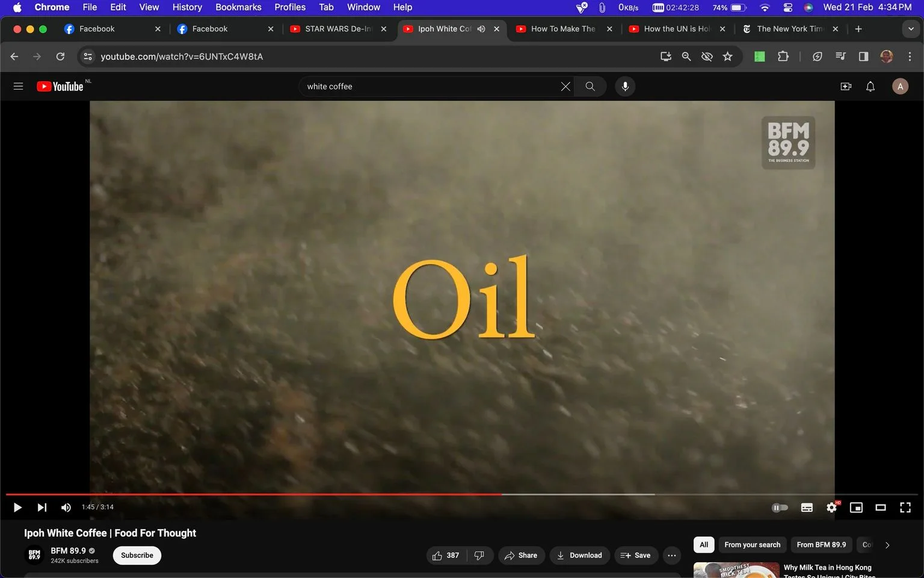Viewport: 924px width, 578px height.
Task: Expand the YouTube guide hamburger menu
Action: pos(18,86)
